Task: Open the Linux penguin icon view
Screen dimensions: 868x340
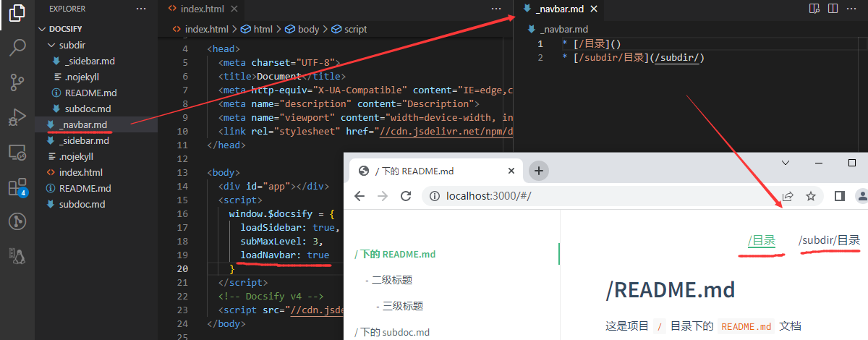Action: pos(17,255)
